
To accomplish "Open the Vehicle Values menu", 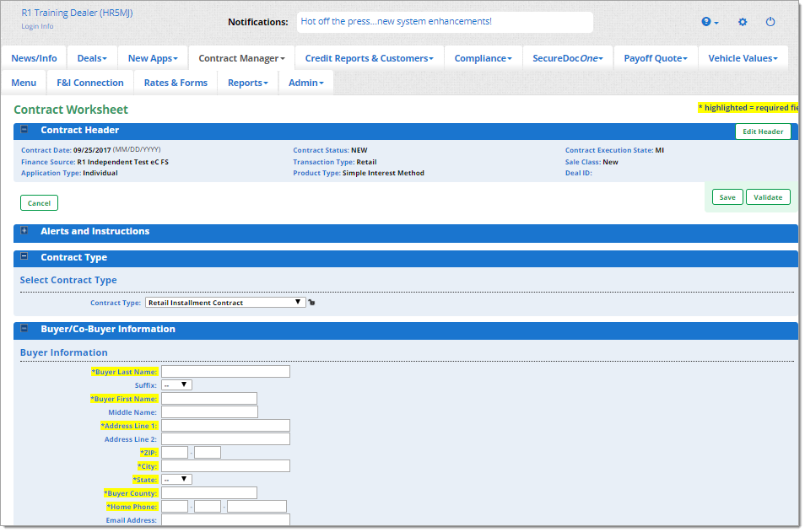I will [x=743, y=58].
